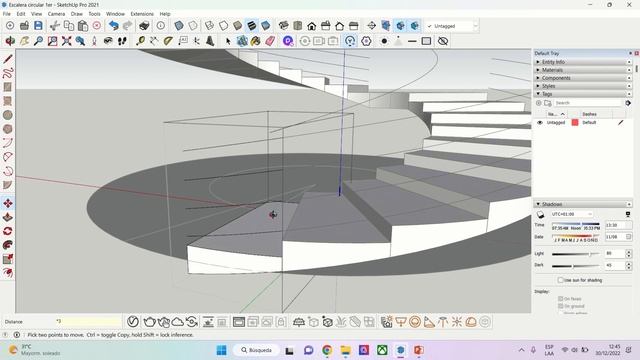Toggle Shaded With Textures face style
The height and width of the screenshot is (360, 640).
[x=251, y=26]
